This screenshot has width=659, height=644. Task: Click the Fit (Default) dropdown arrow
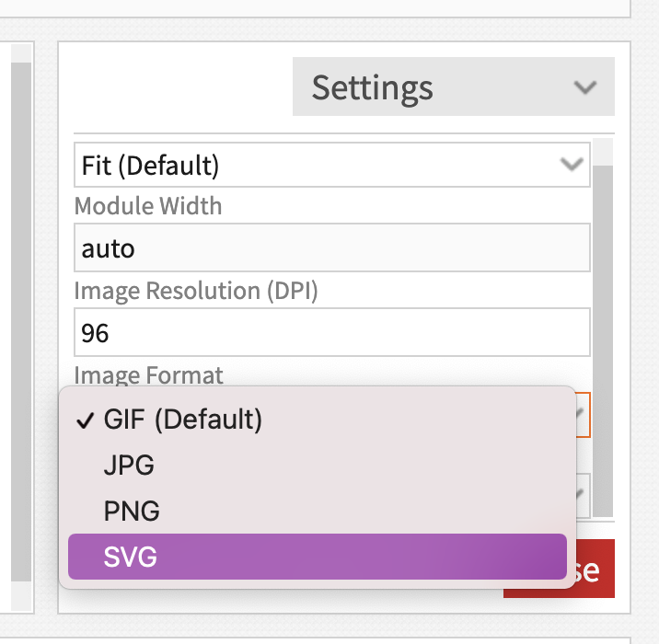572,166
